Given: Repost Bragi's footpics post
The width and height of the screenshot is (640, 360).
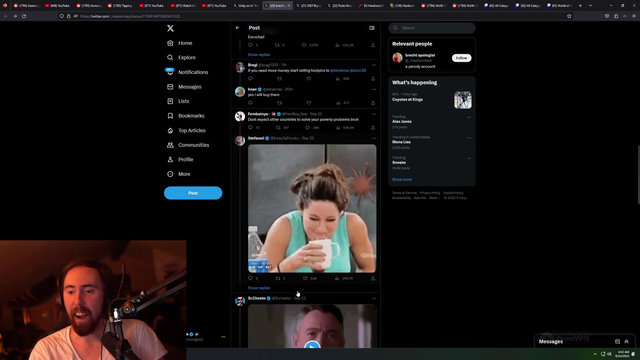Looking at the screenshot, I should (280, 78).
